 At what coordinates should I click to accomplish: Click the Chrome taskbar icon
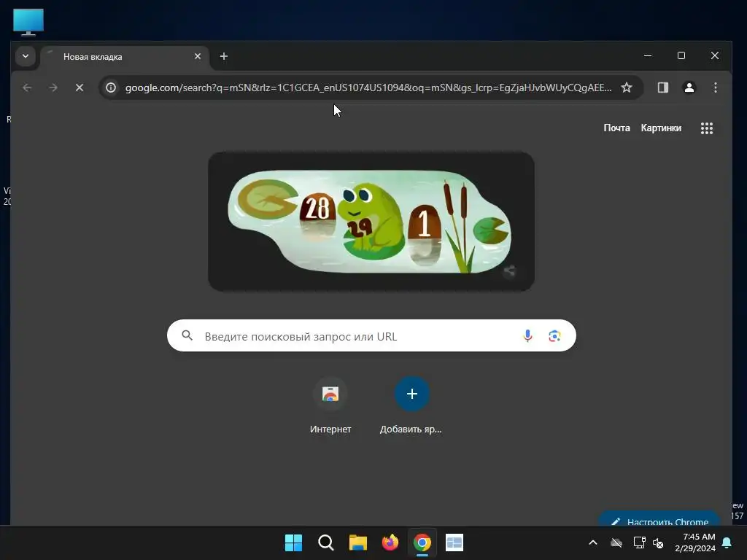pos(422,542)
